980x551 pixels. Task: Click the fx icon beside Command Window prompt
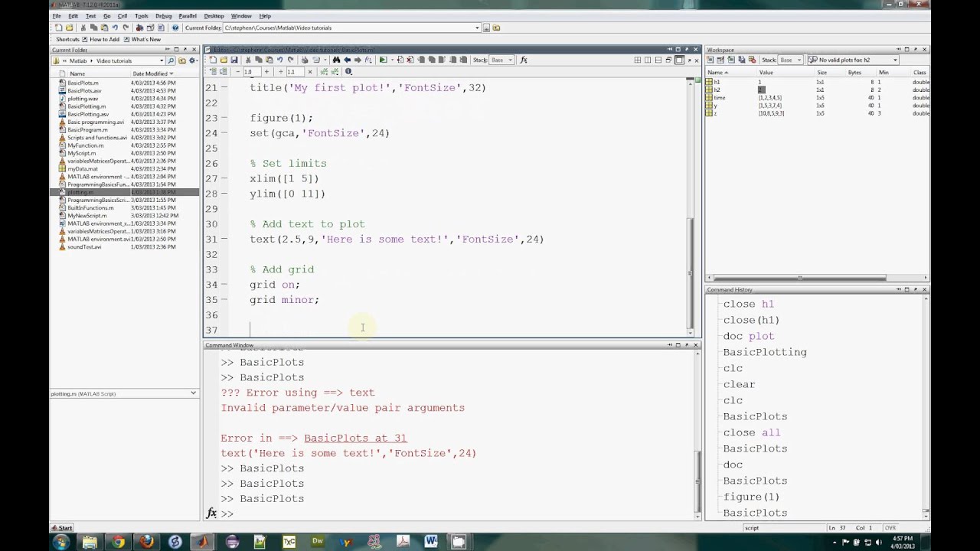(212, 514)
